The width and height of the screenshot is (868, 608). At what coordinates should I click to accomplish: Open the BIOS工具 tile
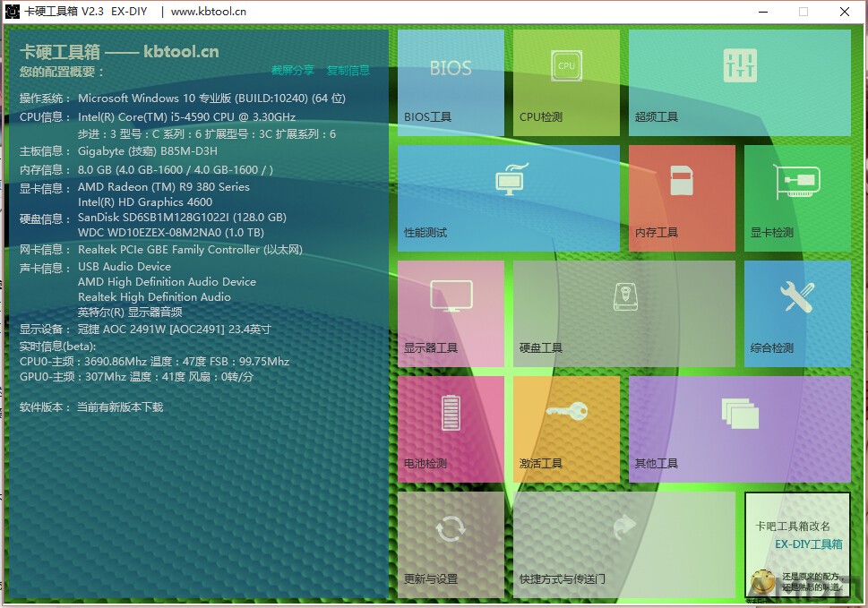(x=451, y=82)
